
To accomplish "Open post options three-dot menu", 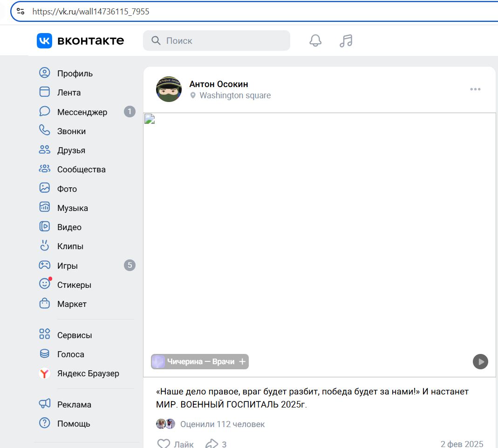I will (x=475, y=89).
